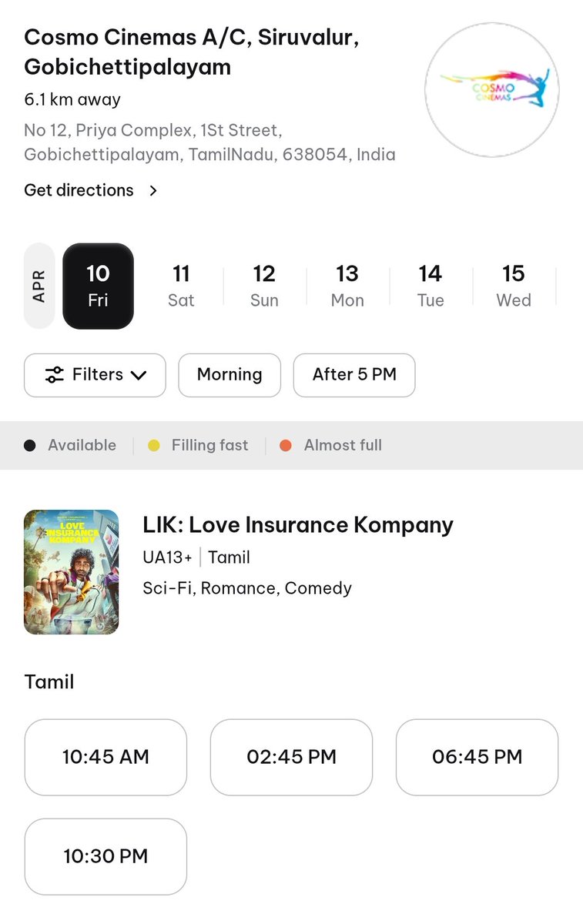The image size is (583, 924).
Task: Click the 'Tamil' language heading above showtimes
Action: coord(49,681)
